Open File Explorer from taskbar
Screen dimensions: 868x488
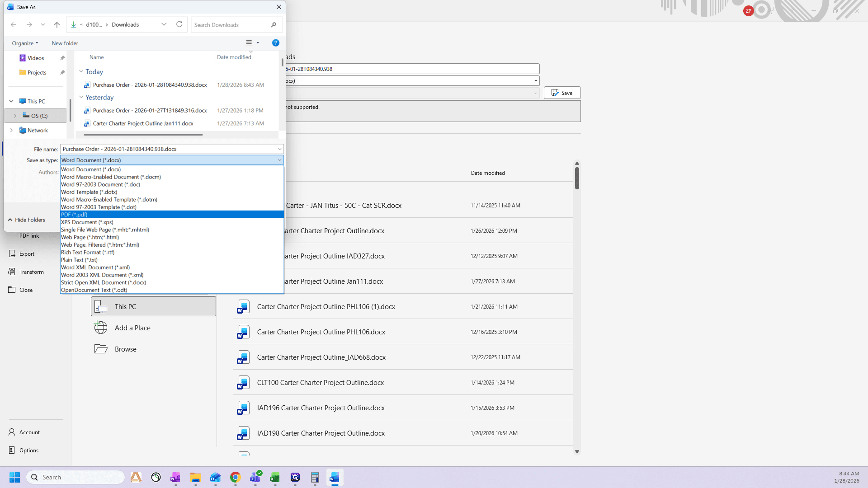tap(195, 477)
